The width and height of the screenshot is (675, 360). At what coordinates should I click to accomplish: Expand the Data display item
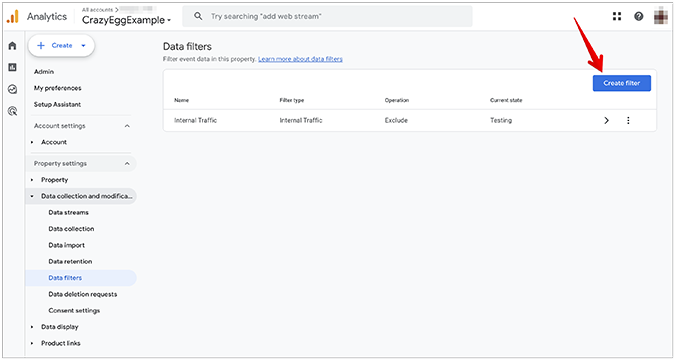32,327
